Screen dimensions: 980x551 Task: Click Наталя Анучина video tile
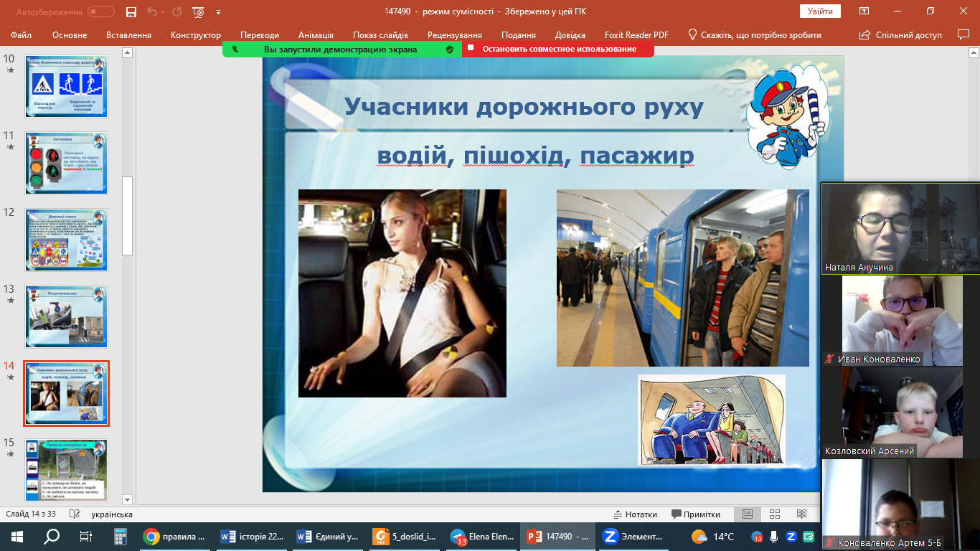tap(900, 228)
